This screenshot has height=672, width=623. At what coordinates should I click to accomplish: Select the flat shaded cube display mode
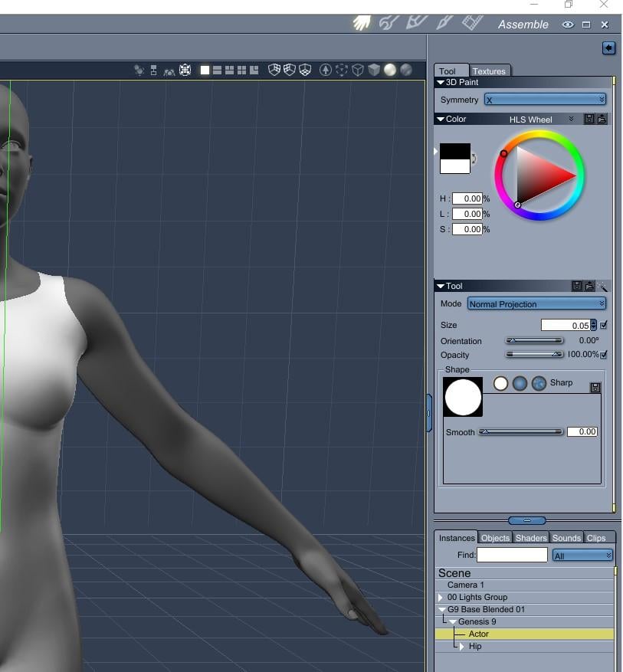(374, 70)
